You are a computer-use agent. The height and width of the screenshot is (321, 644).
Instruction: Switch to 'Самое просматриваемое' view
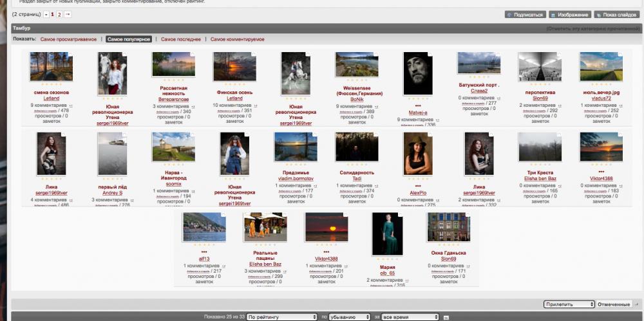69,39
